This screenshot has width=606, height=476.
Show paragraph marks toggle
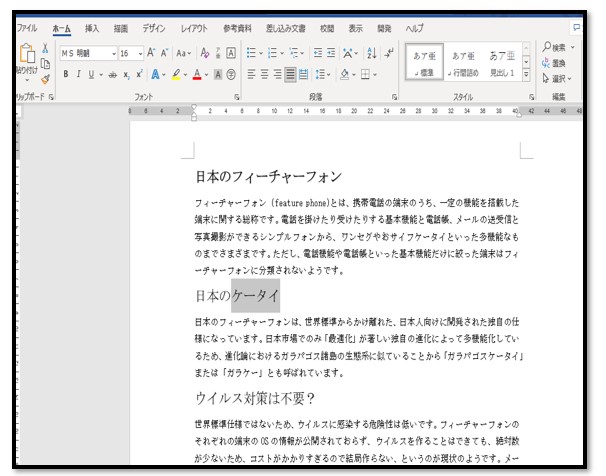point(389,53)
